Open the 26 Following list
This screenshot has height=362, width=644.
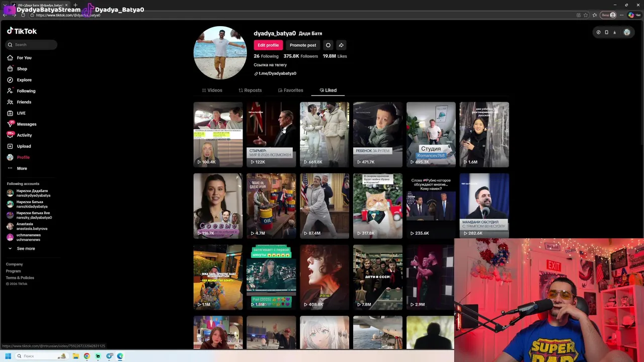pos(266,56)
